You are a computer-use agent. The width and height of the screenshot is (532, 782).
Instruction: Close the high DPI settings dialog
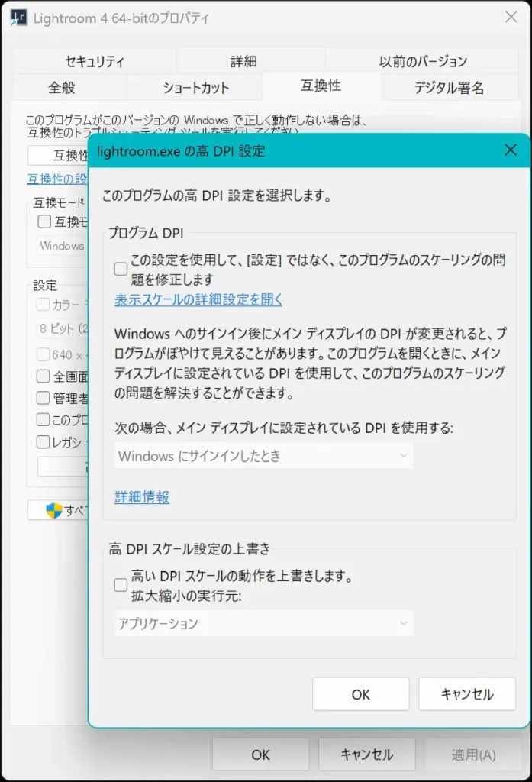point(511,150)
